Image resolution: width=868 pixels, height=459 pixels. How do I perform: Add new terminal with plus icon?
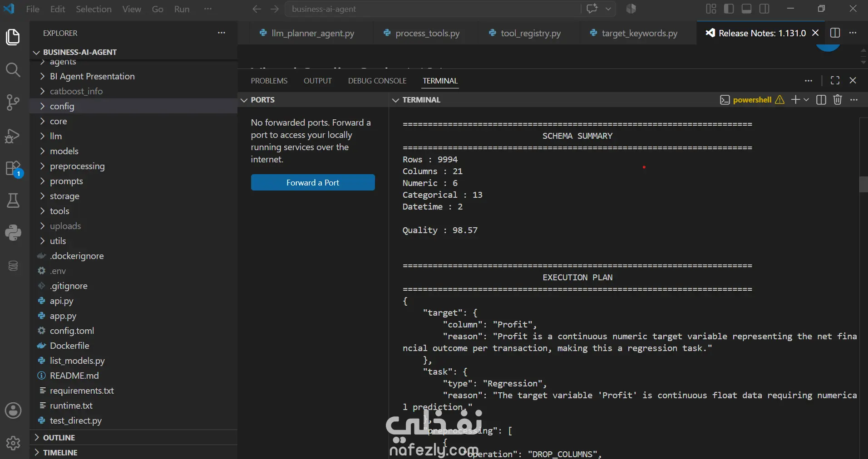coord(795,100)
